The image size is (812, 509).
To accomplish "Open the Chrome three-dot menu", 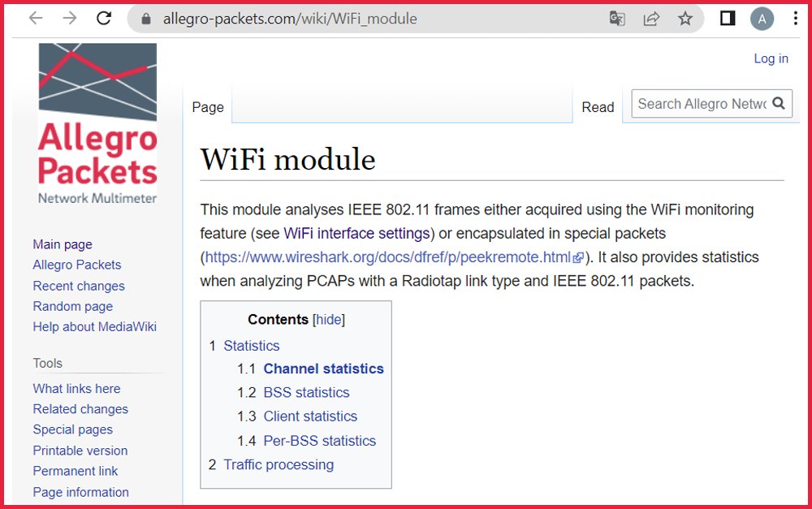I will [796, 19].
